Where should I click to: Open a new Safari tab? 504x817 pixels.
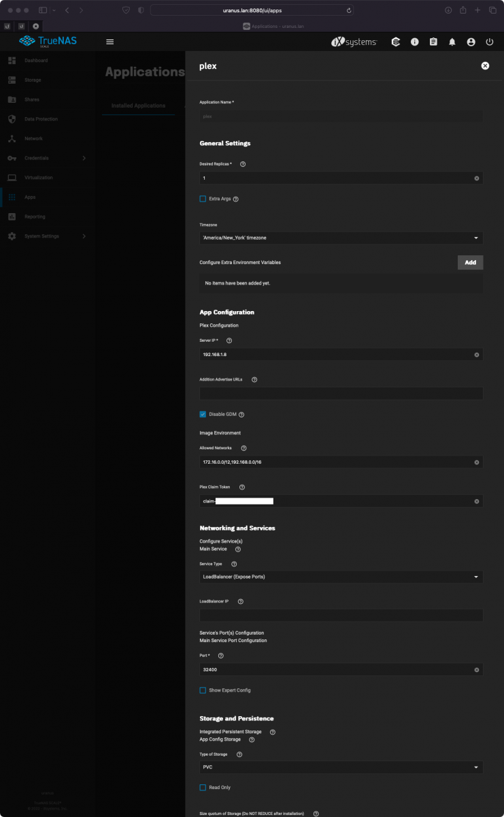(x=477, y=10)
